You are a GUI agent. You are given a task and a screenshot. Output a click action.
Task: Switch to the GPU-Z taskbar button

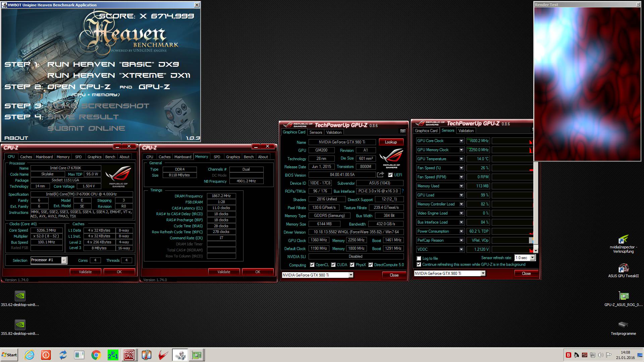click(x=197, y=355)
